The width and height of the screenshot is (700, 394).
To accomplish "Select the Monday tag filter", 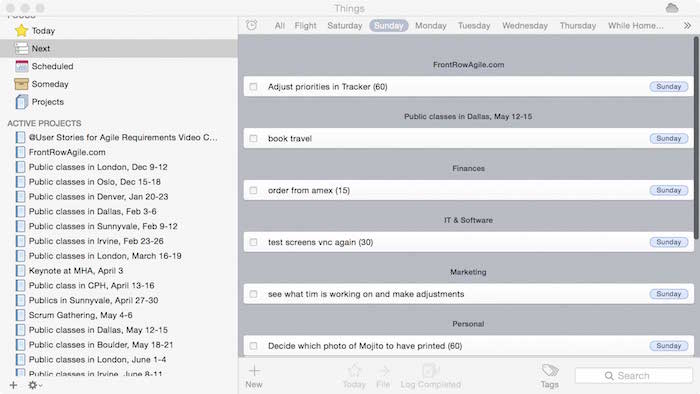I will click(431, 25).
